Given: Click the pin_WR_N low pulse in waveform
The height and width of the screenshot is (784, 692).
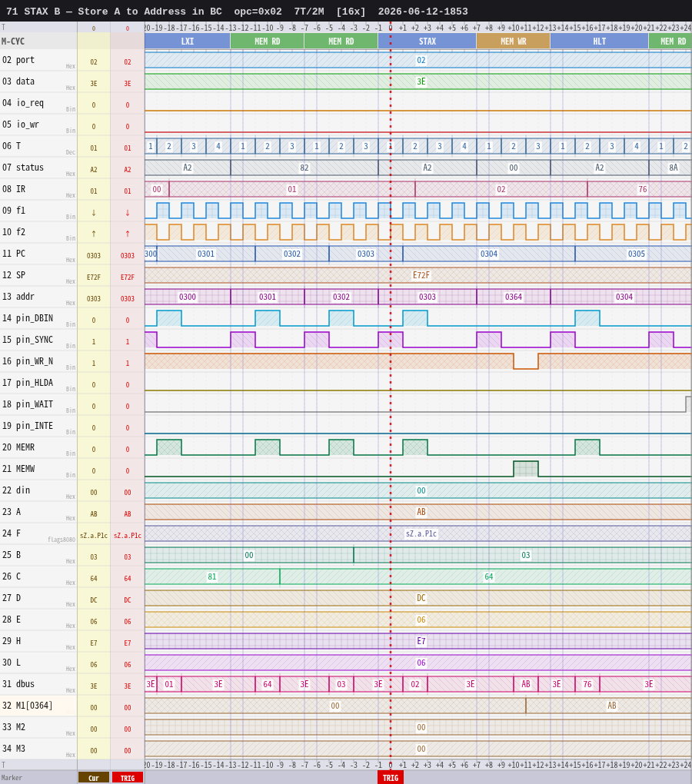Looking at the screenshot, I should click(525, 361).
